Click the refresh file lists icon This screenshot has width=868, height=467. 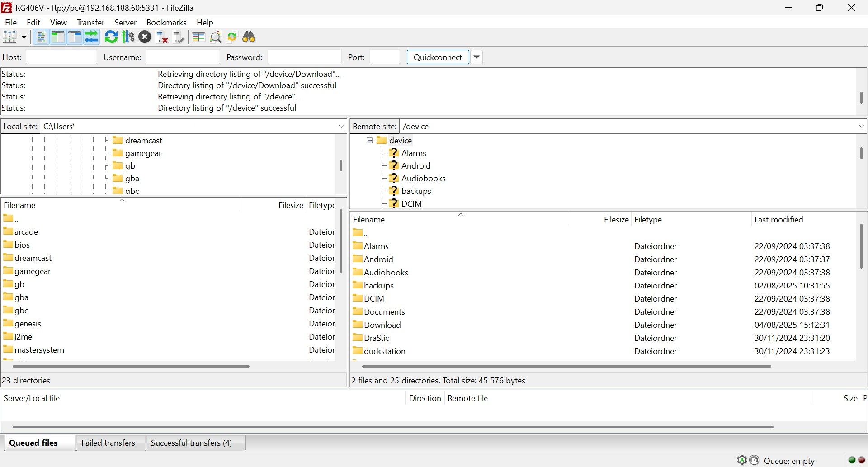pyautogui.click(x=111, y=37)
